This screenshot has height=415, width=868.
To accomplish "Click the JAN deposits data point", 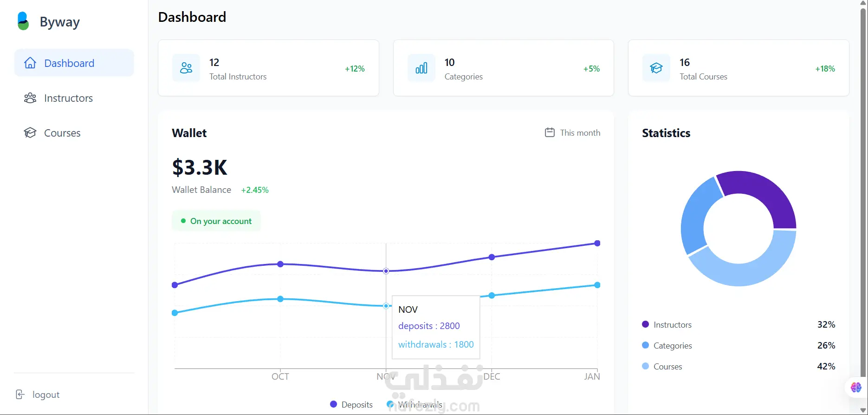I will coord(597,244).
